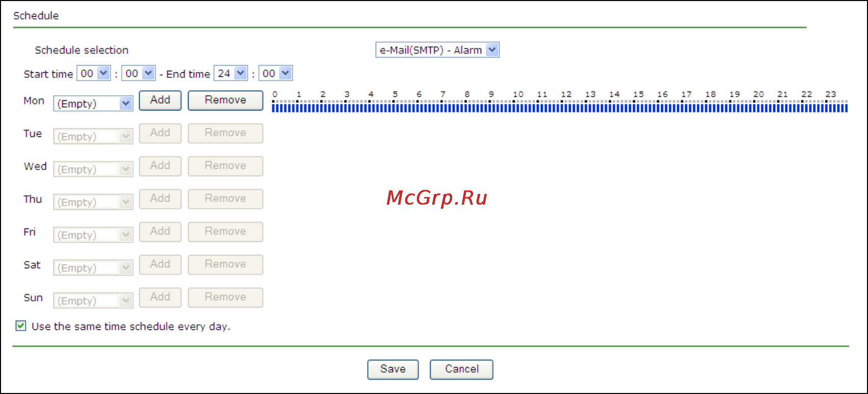This screenshot has width=868, height=394.
Task: Expand the Tue (Empty) dropdown
Action: (93, 136)
